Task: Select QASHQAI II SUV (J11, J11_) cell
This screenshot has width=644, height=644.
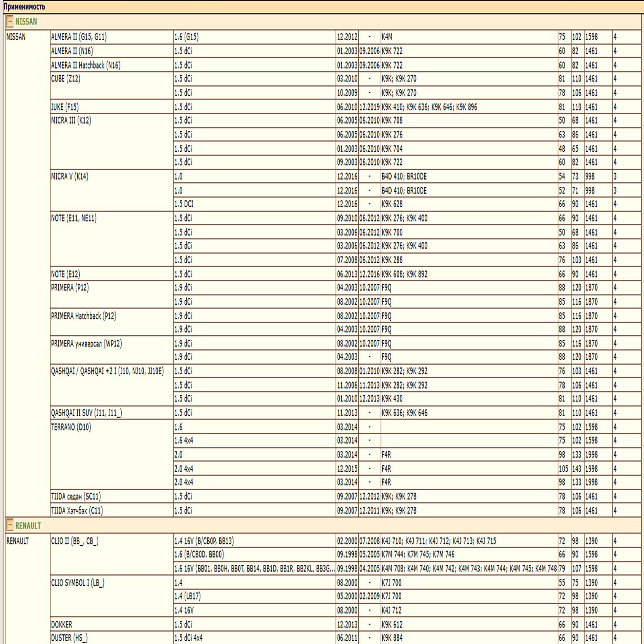Action: [87, 413]
